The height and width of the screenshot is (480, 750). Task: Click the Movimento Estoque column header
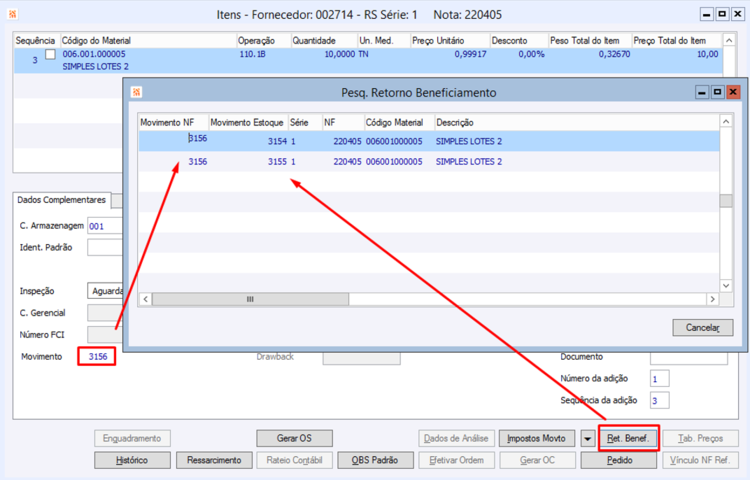pos(248,122)
